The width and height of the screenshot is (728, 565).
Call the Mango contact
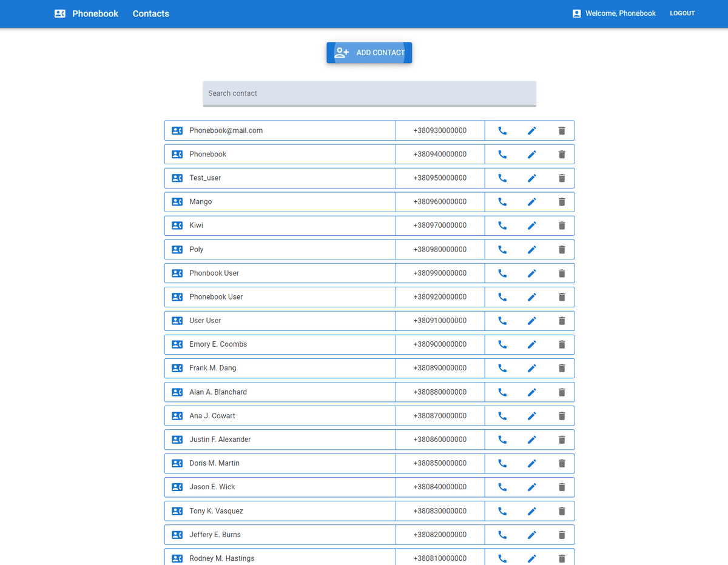(502, 202)
